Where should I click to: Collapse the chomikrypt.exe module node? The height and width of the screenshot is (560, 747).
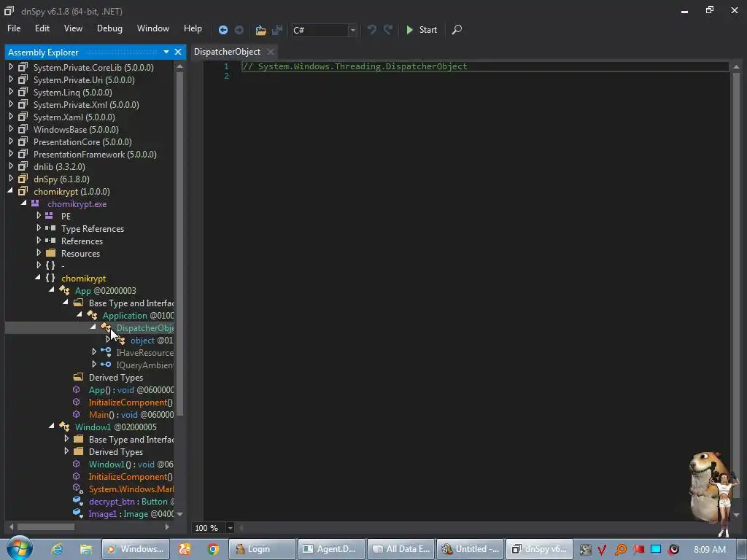pyautogui.click(x=24, y=203)
